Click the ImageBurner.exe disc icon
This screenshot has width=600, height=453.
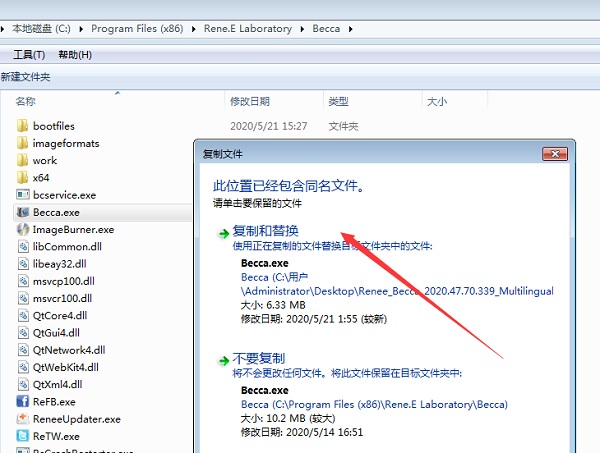click(23, 229)
